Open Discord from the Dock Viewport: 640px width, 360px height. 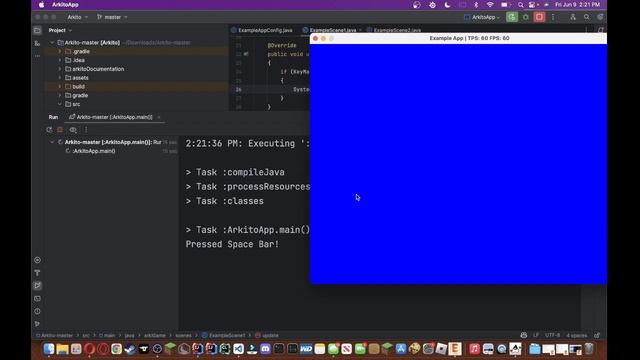[x=265, y=349]
